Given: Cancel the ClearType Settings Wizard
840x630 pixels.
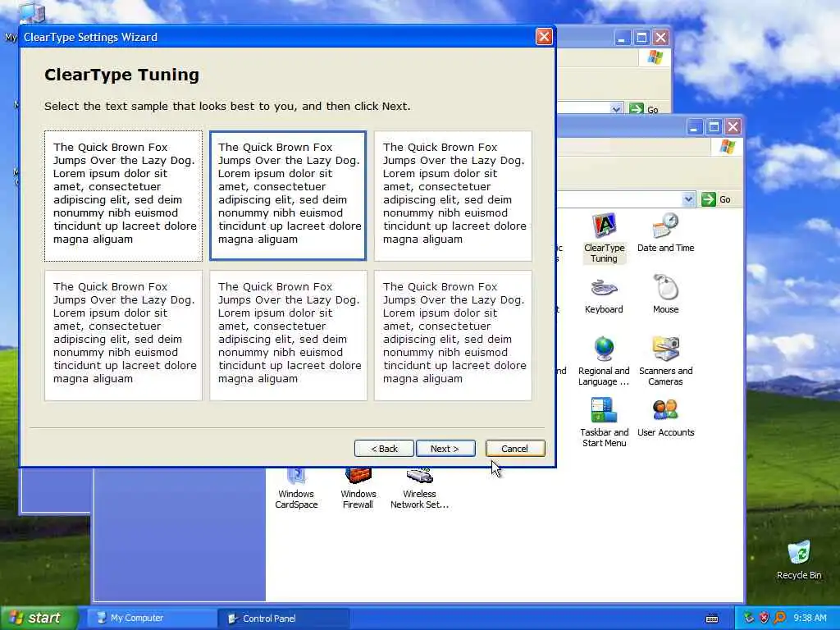Looking at the screenshot, I should [x=515, y=449].
